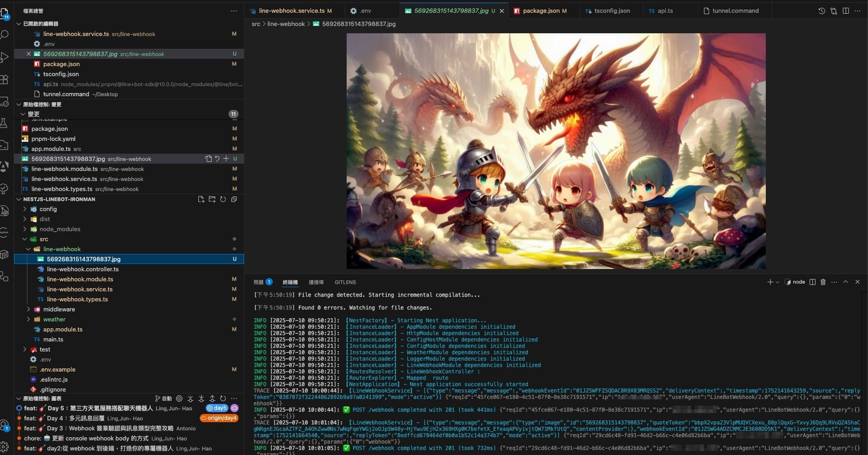This screenshot has width=868, height=455.
Task: Open the GITLENS panel tab
Action: (345, 282)
